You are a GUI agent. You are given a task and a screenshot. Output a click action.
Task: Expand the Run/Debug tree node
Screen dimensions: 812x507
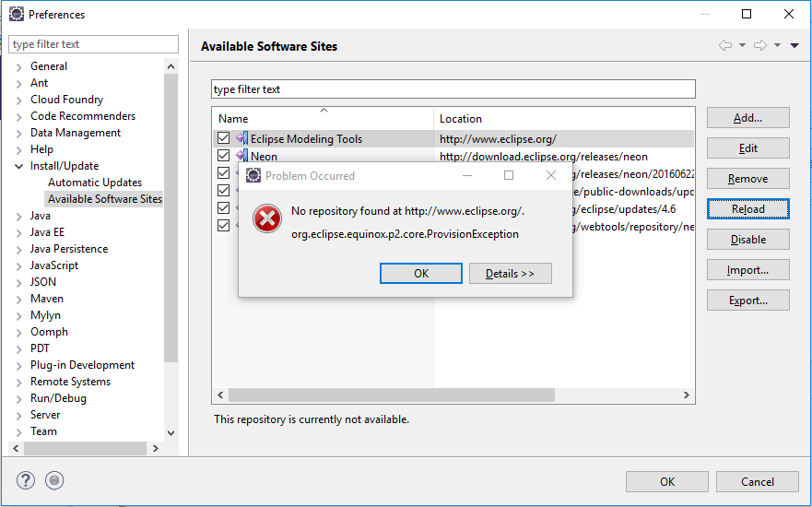(x=19, y=399)
